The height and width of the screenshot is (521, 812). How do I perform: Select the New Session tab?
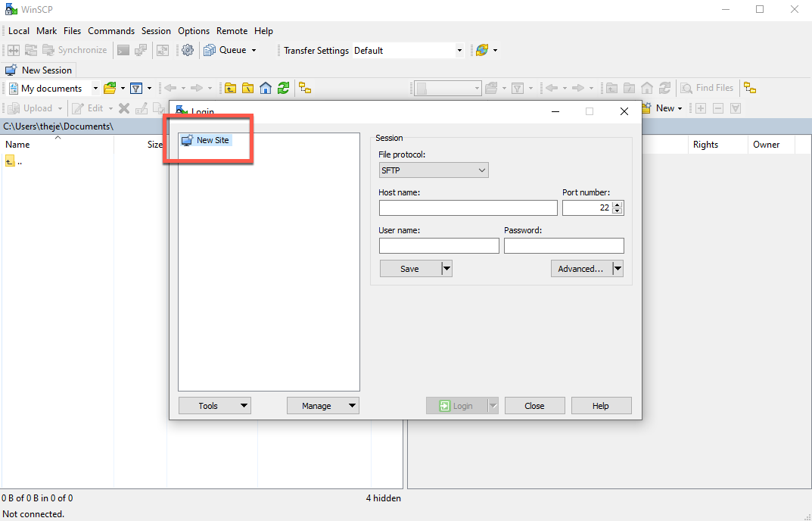point(39,70)
